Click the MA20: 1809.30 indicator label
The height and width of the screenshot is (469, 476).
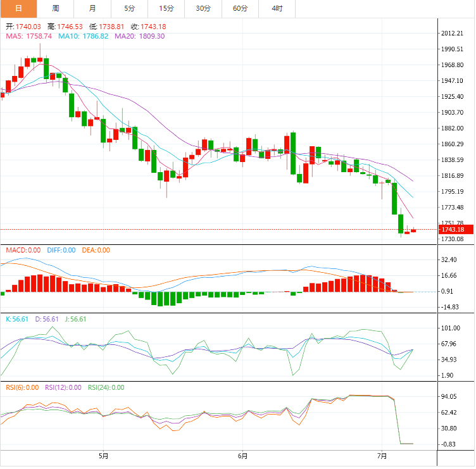pos(140,36)
